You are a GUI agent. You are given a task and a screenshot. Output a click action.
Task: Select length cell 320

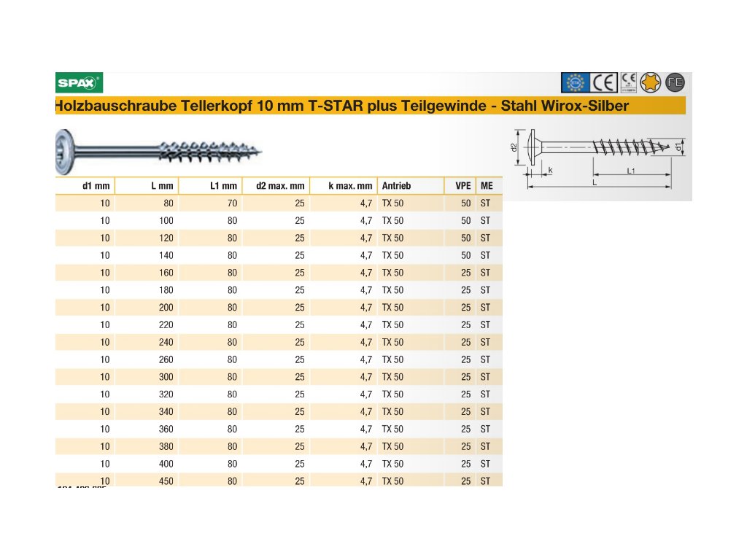(x=166, y=394)
